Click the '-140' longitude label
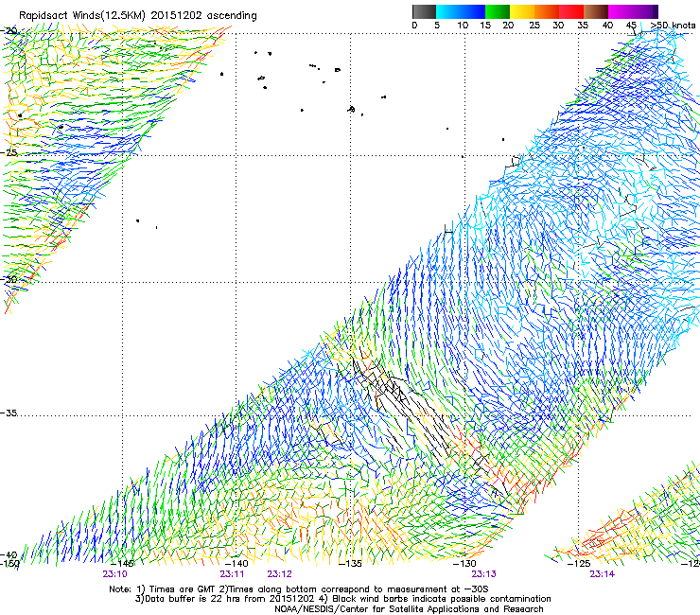Image resolution: width=700 pixels, height=615 pixels. (x=236, y=564)
